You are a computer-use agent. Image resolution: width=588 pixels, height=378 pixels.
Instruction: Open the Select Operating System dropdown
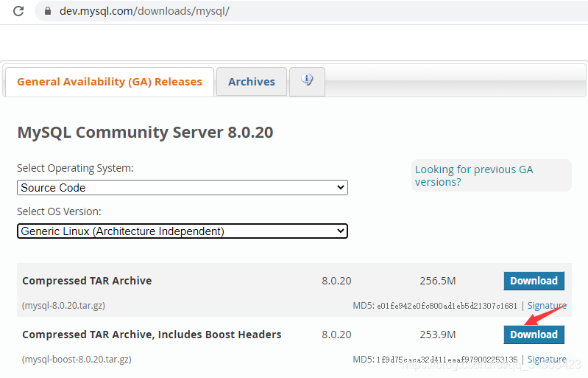[183, 188]
